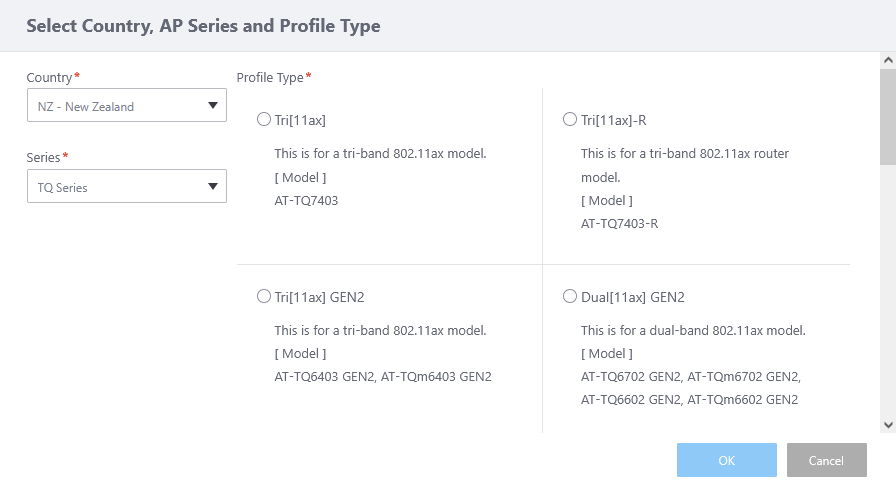Click the Country field label
896x486 pixels.
tap(49, 77)
